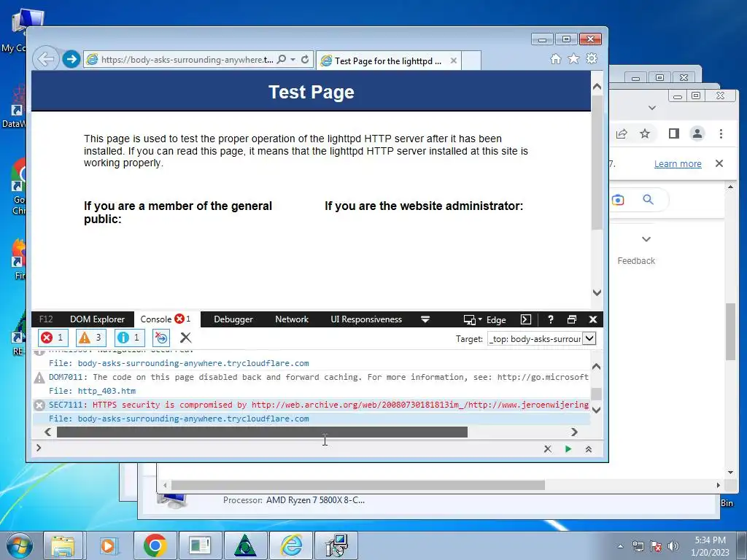Open Chrome side panel icon

pyautogui.click(x=673, y=134)
